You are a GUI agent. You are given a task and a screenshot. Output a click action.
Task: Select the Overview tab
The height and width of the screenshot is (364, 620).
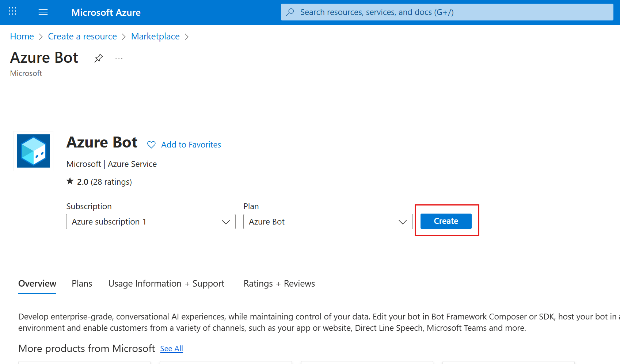[x=37, y=283]
